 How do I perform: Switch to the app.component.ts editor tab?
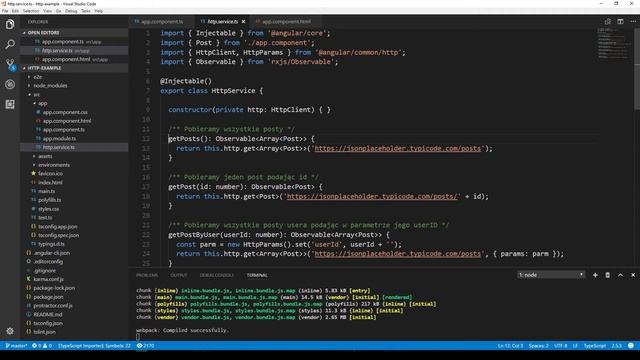point(162,22)
